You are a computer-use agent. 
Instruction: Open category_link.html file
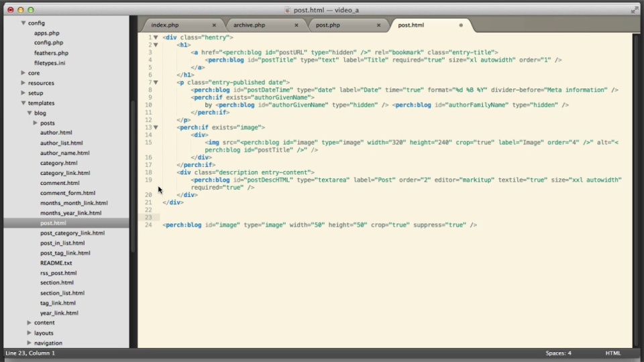pos(65,173)
